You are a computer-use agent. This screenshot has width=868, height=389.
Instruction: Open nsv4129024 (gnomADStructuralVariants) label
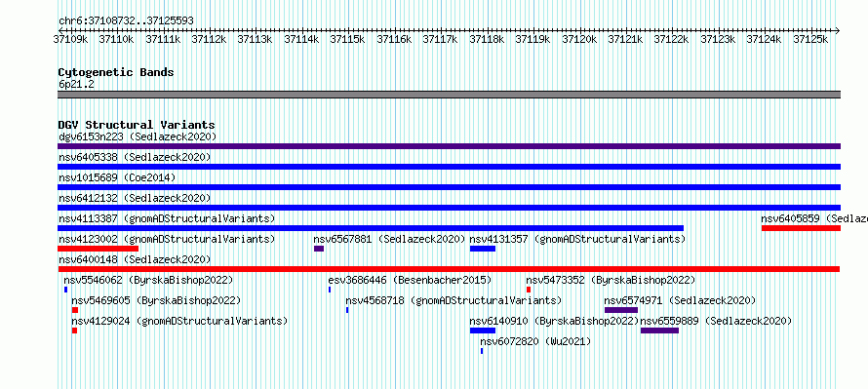179,321
